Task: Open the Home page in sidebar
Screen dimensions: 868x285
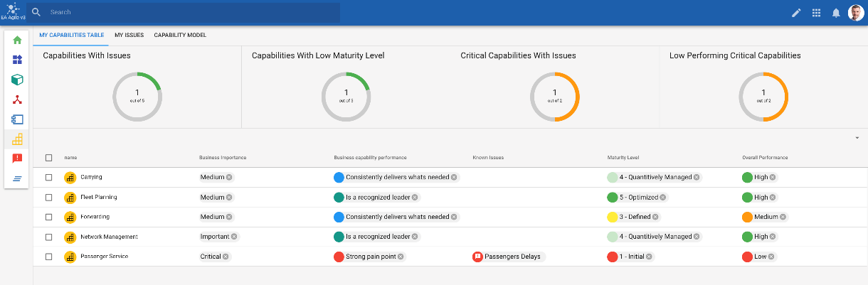Action: pos(17,40)
